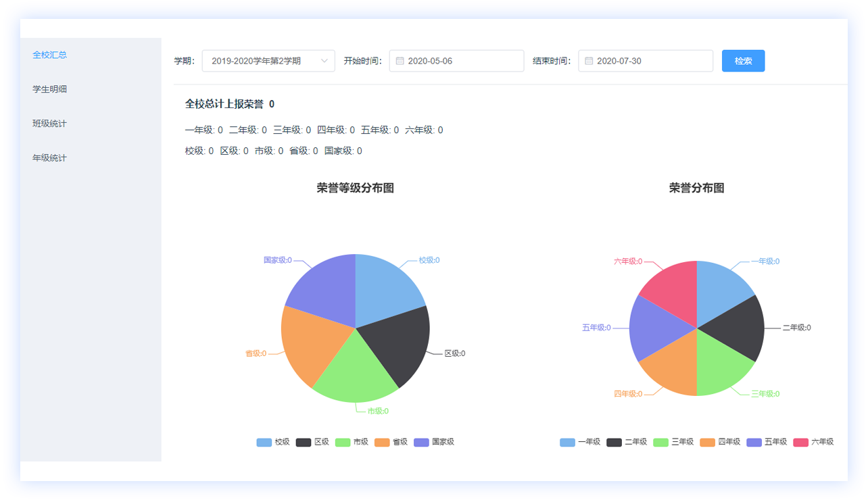Click the 检索 search button
Screen dimensions: 868x500
[x=743, y=61]
